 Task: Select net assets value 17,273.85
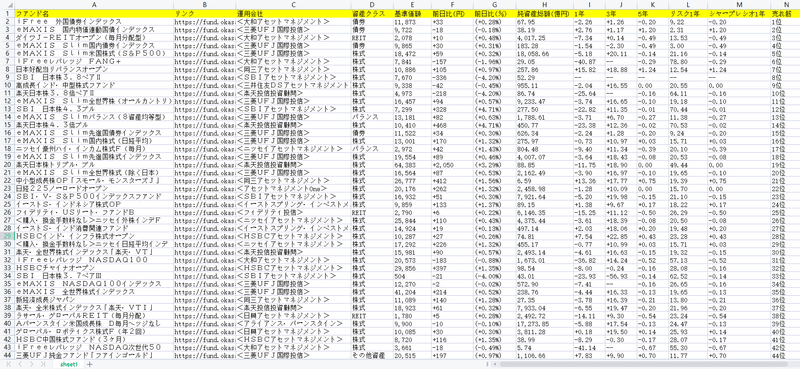543,324
